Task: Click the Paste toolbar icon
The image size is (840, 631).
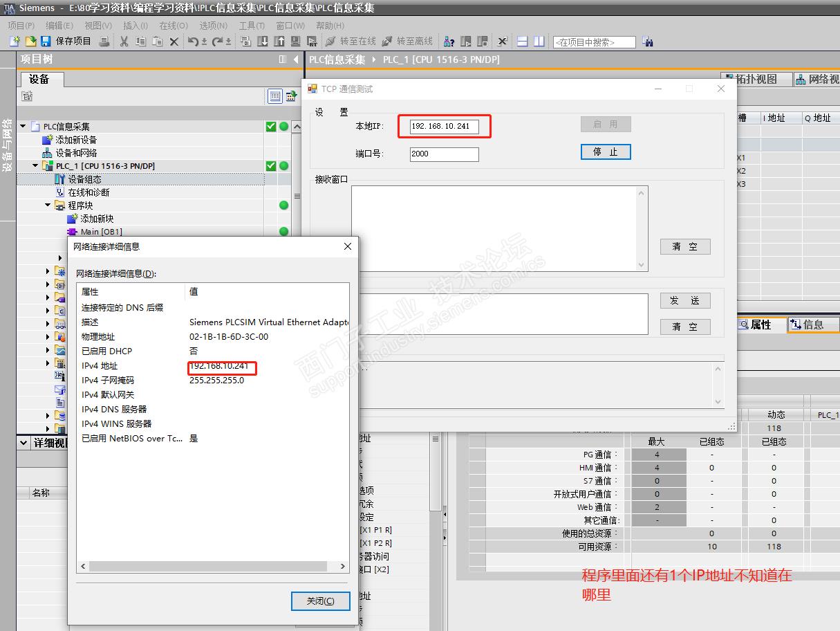Action: 158,42
